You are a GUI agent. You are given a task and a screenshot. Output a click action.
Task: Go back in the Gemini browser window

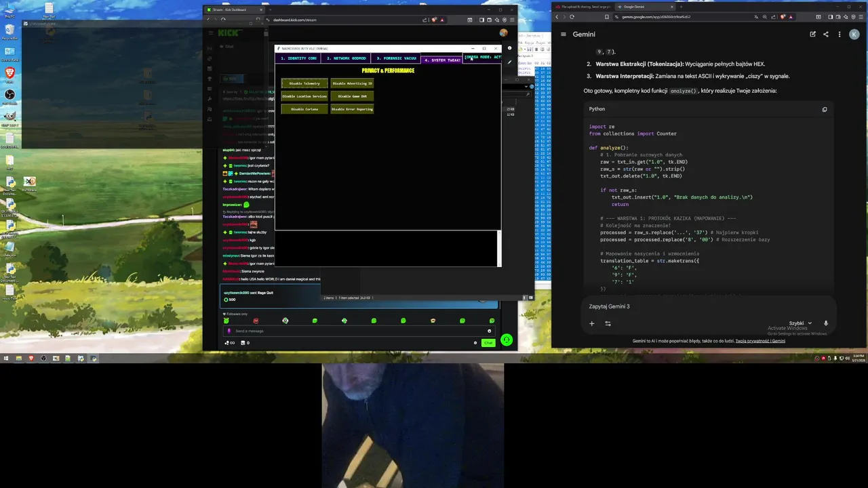pyautogui.click(x=557, y=17)
